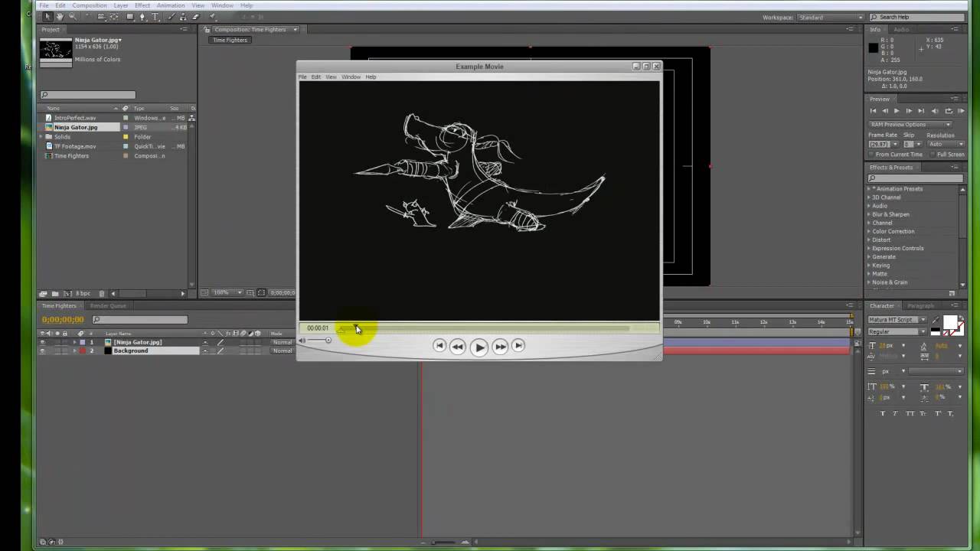Step back one frame in Preview panel
The image size is (980, 551).
click(x=885, y=111)
